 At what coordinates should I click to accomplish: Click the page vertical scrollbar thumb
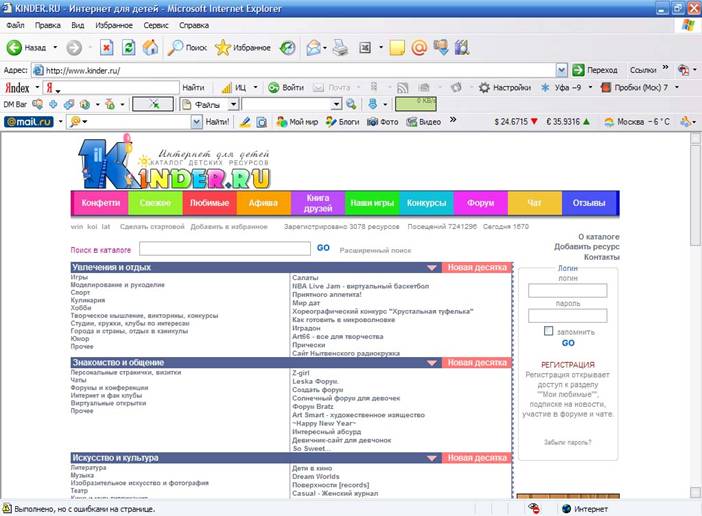click(x=695, y=195)
